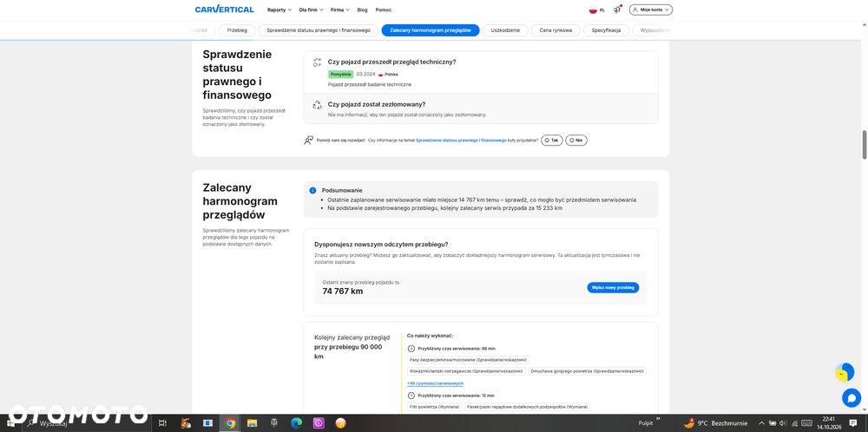Click the clock icon beside the 12 min service time
The height and width of the screenshot is (432, 868).
point(411,396)
